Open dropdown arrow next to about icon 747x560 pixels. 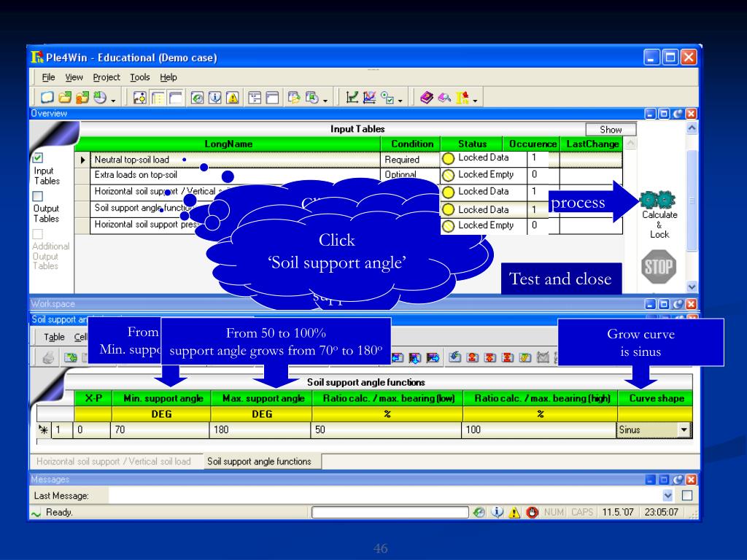click(475, 100)
